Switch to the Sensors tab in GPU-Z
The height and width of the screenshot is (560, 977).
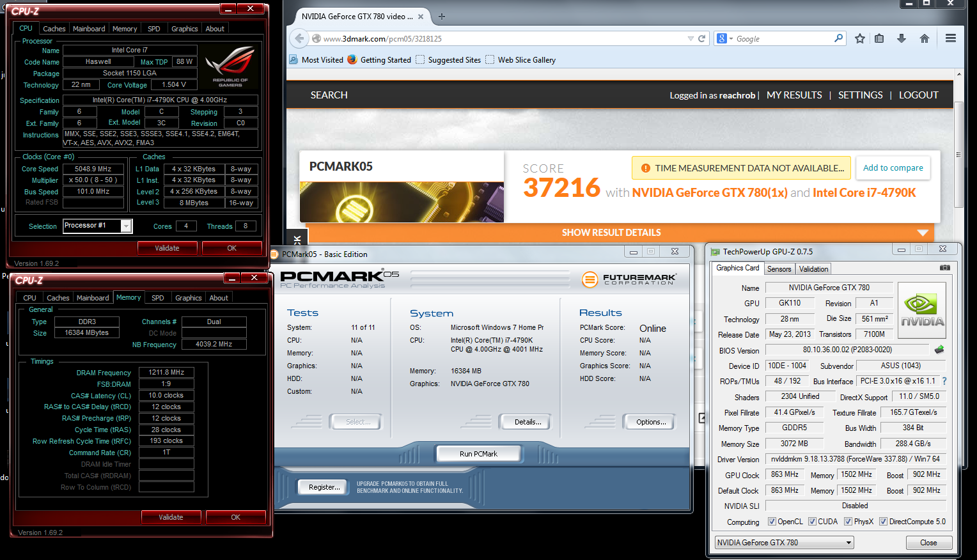coord(779,269)
